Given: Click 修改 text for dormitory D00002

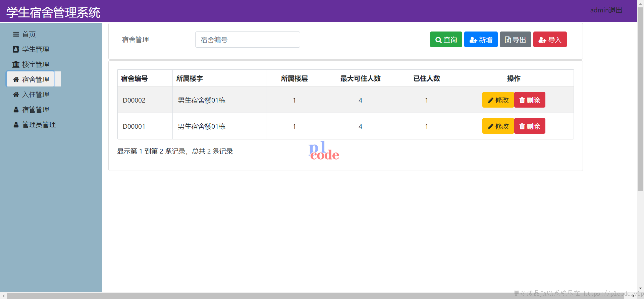Looking at the screenshot, I should (502, 100).
